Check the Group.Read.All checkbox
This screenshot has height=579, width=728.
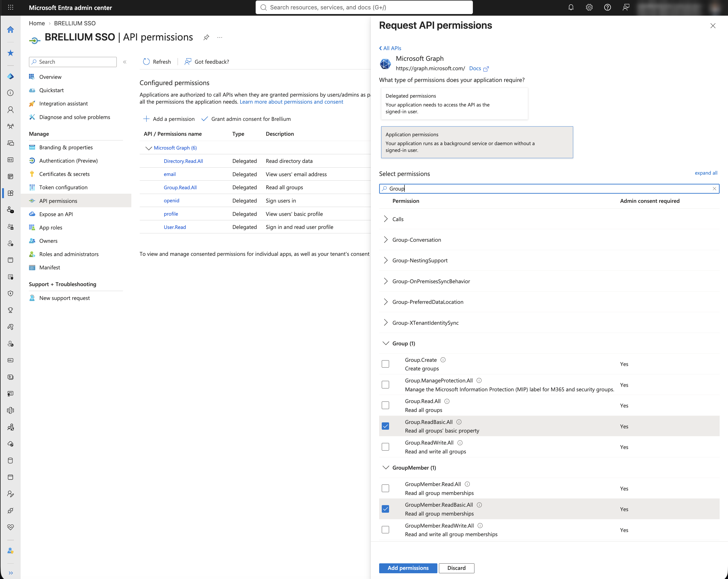click(385, 405)
